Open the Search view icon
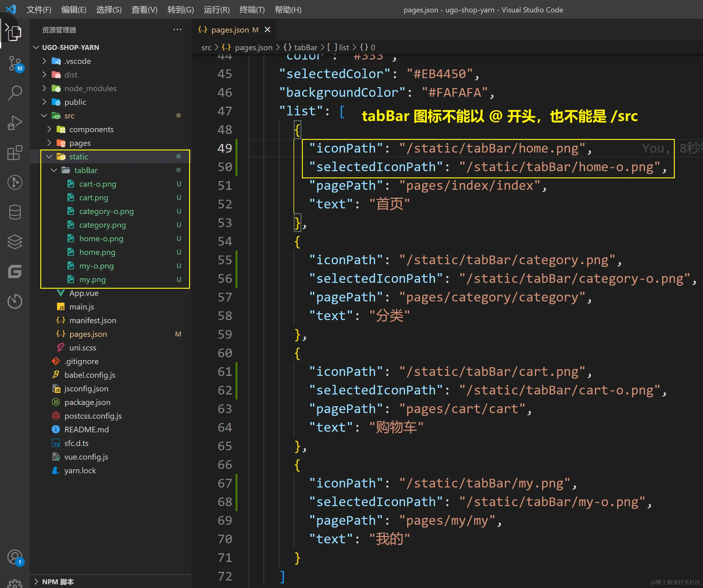Screen dimensions: 703x588 (x=15, y=93)
